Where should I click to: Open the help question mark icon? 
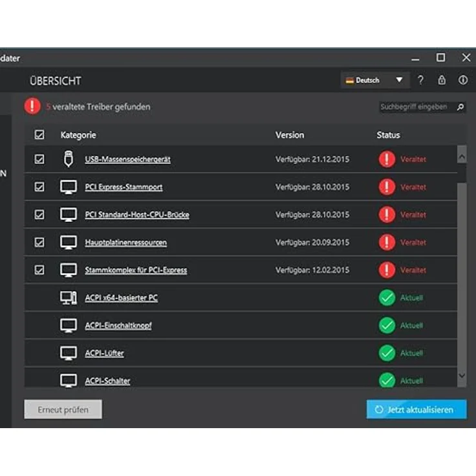click(x=420, y=80)
